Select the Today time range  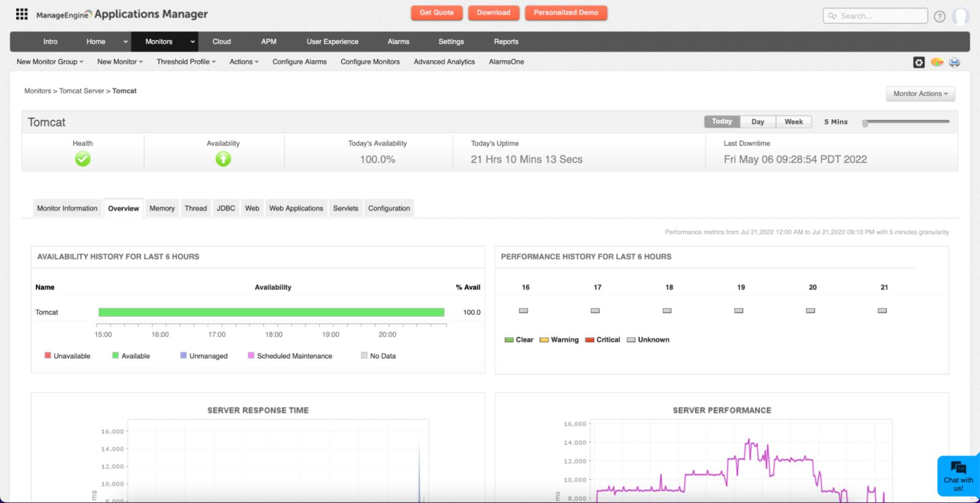(x=722, y=122)
